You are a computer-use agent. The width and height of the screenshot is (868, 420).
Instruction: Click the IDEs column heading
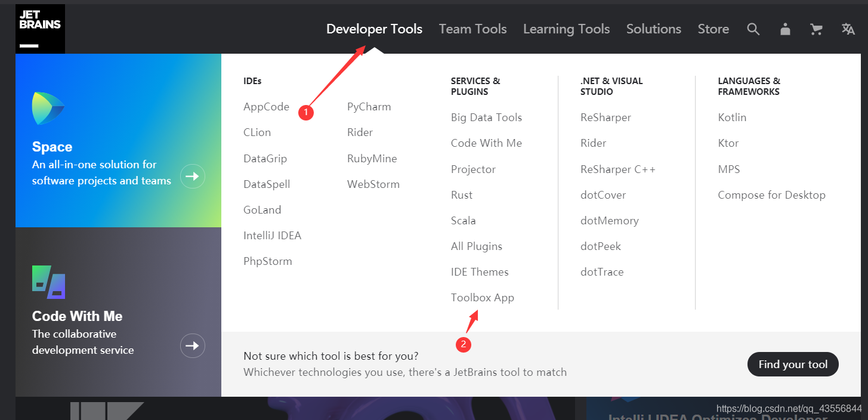point(252,81)
